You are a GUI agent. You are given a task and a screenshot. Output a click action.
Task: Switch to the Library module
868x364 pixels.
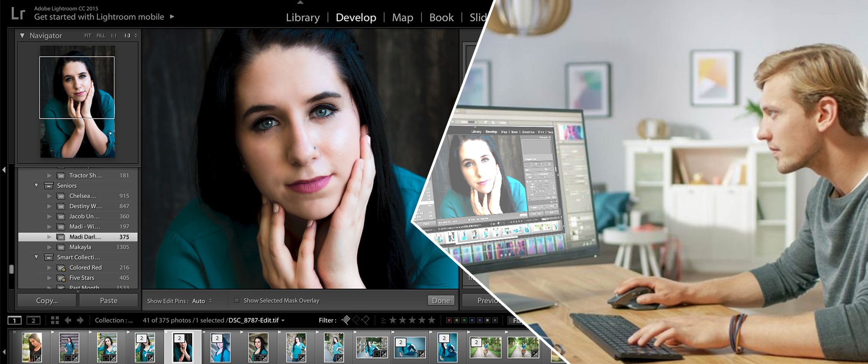303,18
